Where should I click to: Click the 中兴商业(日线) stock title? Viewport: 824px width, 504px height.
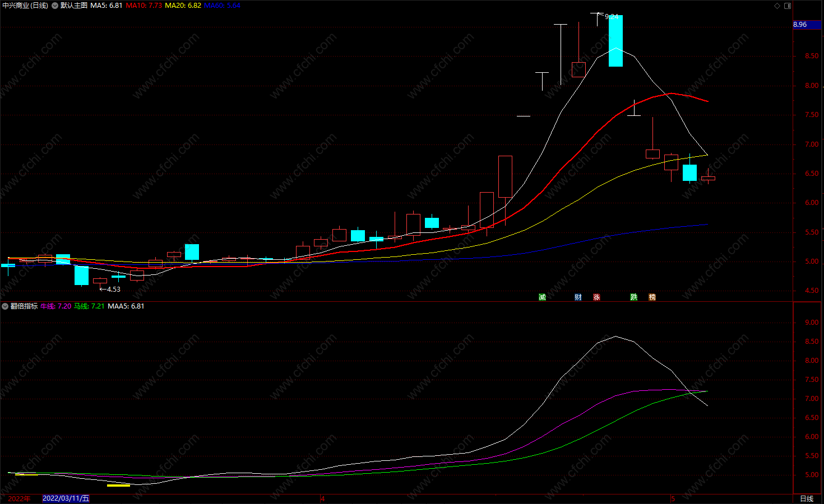point(25,6)
